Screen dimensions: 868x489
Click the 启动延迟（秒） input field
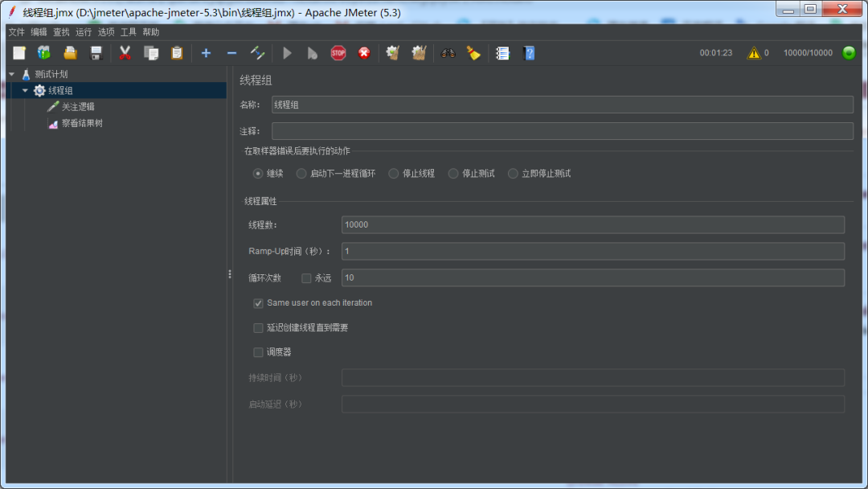(x=593, y=404)
